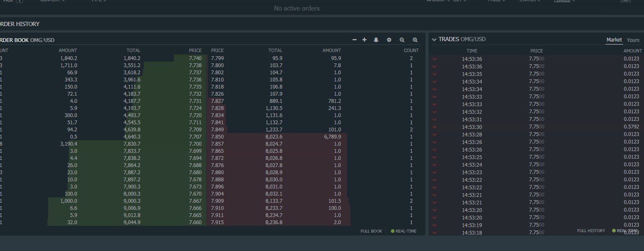Collapse the Trades OMG/USD panel chevron
The width and height of the screenshot is (644, 251).
pos(434,39)
